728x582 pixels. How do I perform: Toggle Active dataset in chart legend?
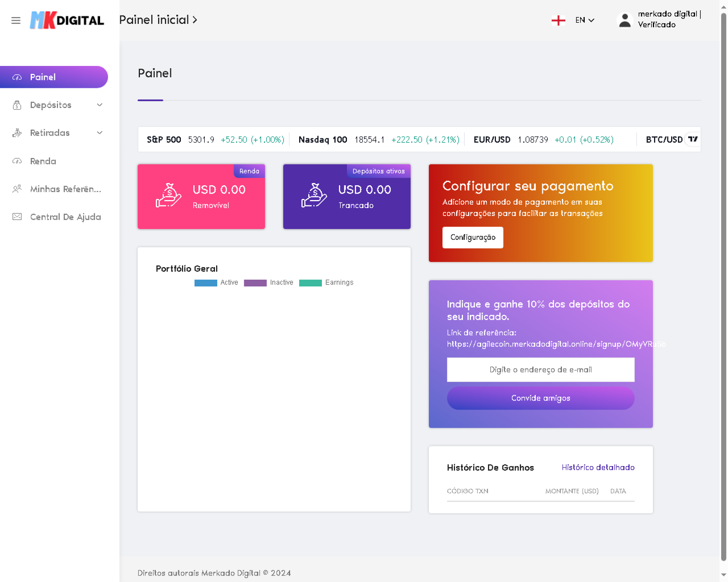pyautogui.click(x=216, y=283)
